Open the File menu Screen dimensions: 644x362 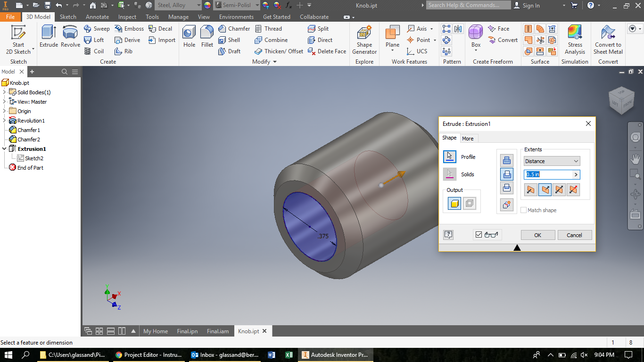click(10, 16)
